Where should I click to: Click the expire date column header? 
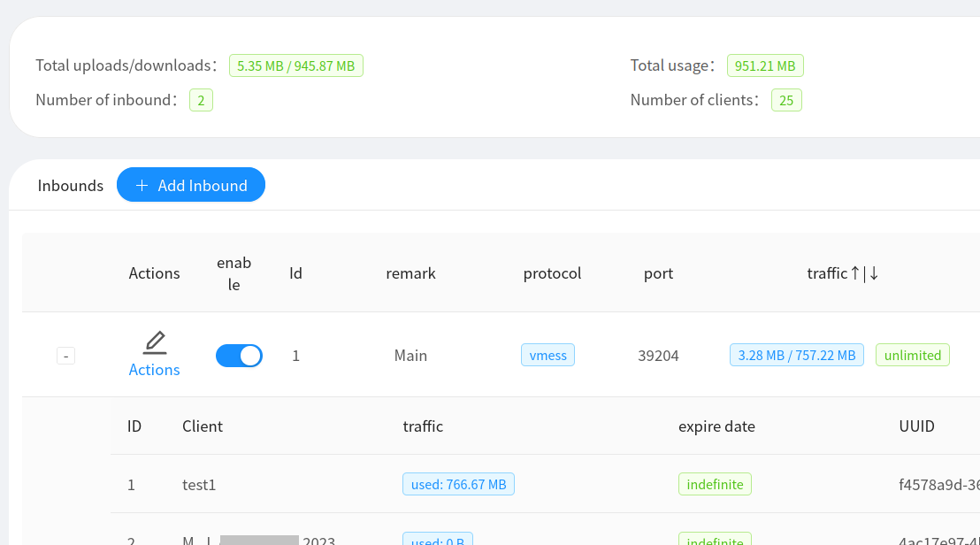[716, 426]
